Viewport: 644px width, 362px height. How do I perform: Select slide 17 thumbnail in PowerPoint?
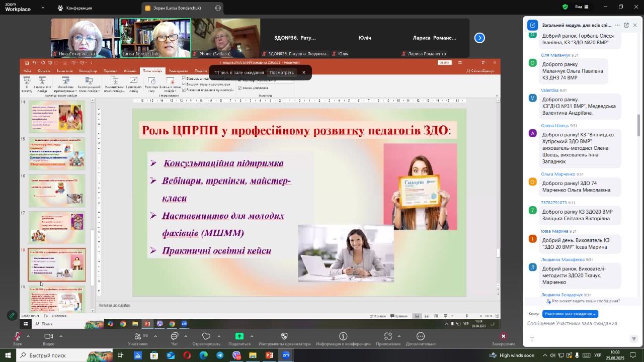(x=57, y=228)
